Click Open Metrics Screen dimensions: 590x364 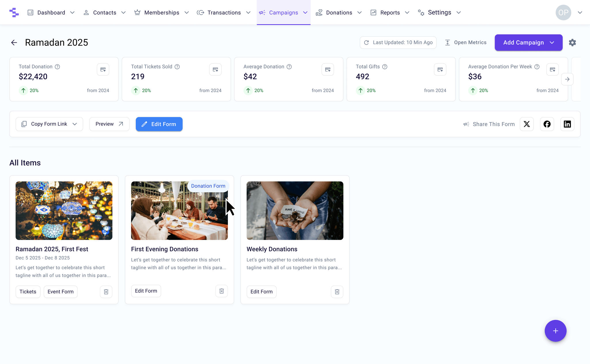click(x=466, y=43)
